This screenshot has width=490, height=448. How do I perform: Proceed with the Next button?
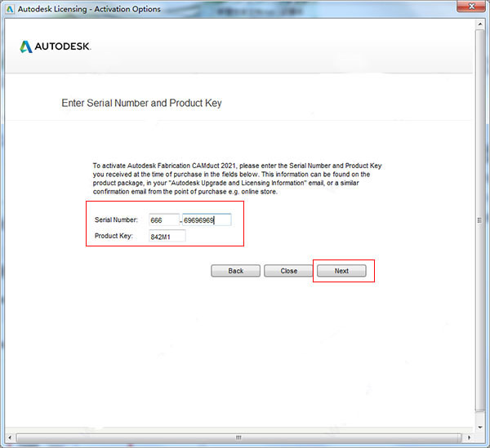(x=341, y=271)
